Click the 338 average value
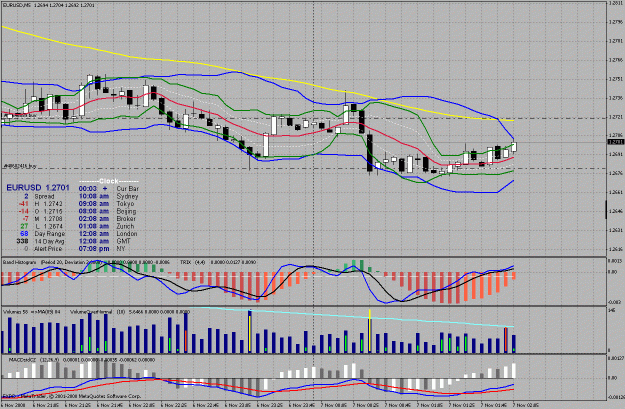The height and width of the screenshot is (409, 625). tap(22, 242)
